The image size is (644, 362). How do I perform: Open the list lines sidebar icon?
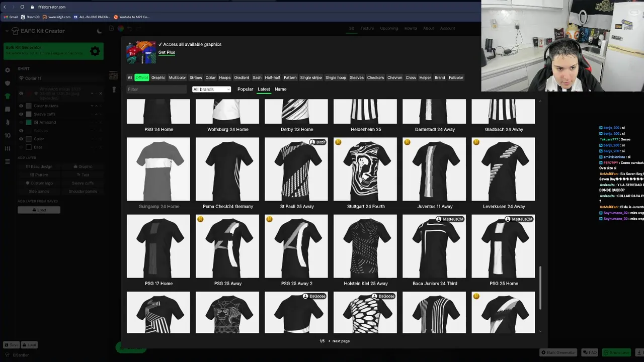click(x=7, y=161)
